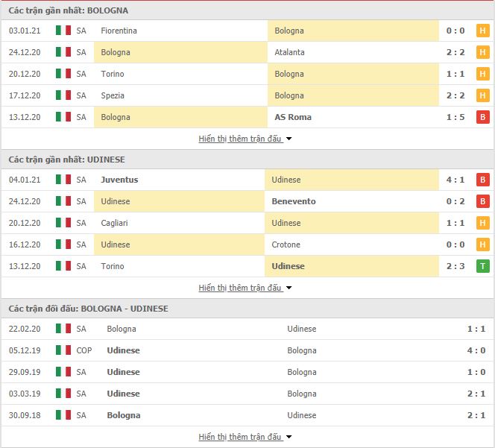
Task: Select the highlighted Bologna cell in Torino match row
Action: pyautogui.click(x=353, y=74)
